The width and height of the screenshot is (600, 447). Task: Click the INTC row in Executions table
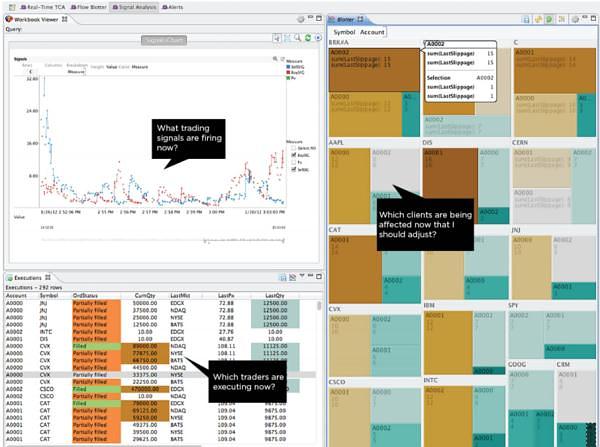coord(161,332)
